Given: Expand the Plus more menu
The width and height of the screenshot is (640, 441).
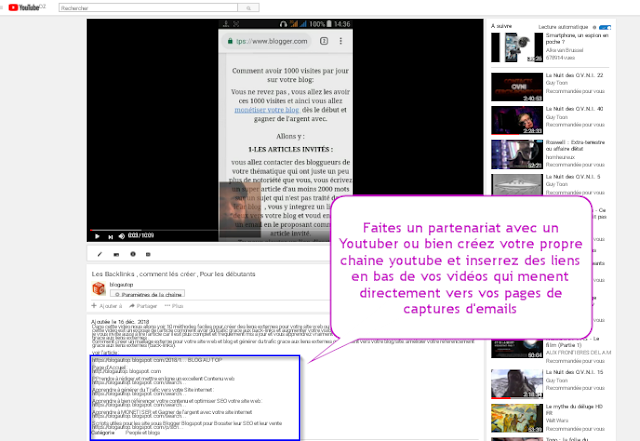Looking at the screenshot, I should point(174,306).
